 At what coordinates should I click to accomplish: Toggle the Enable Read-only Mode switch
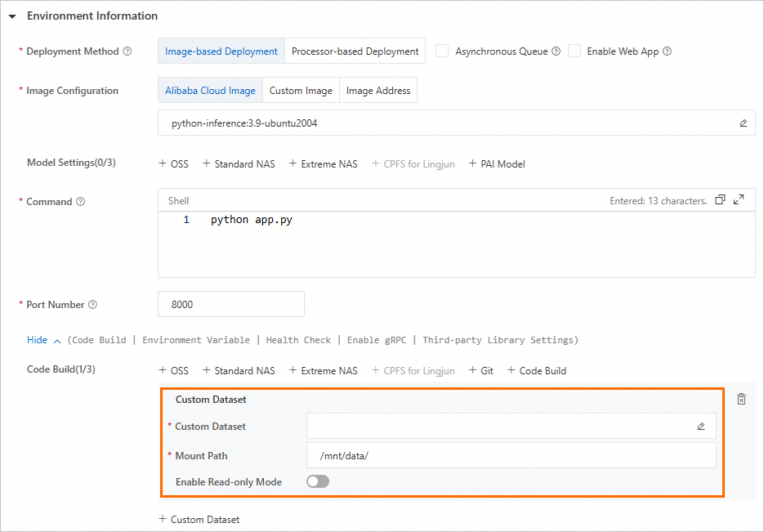pyautogui.click(x=317, y=482)
